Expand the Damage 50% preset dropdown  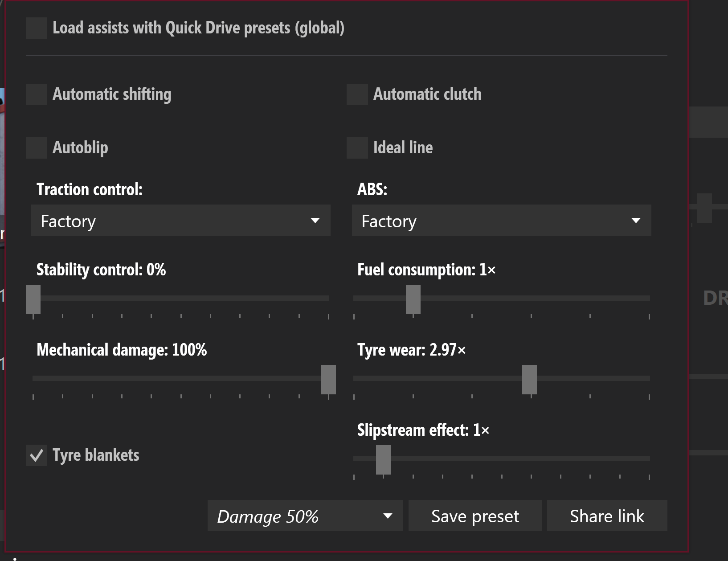[x=305, y=516]
